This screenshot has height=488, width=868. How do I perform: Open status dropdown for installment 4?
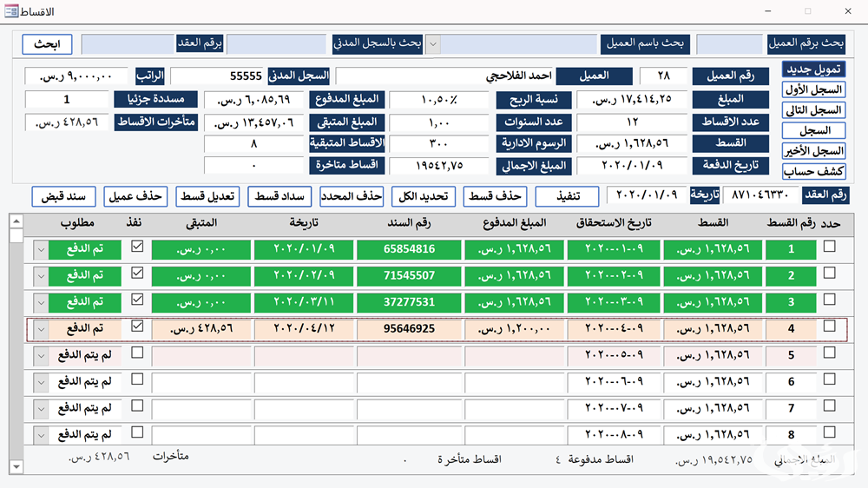(41, 330)
